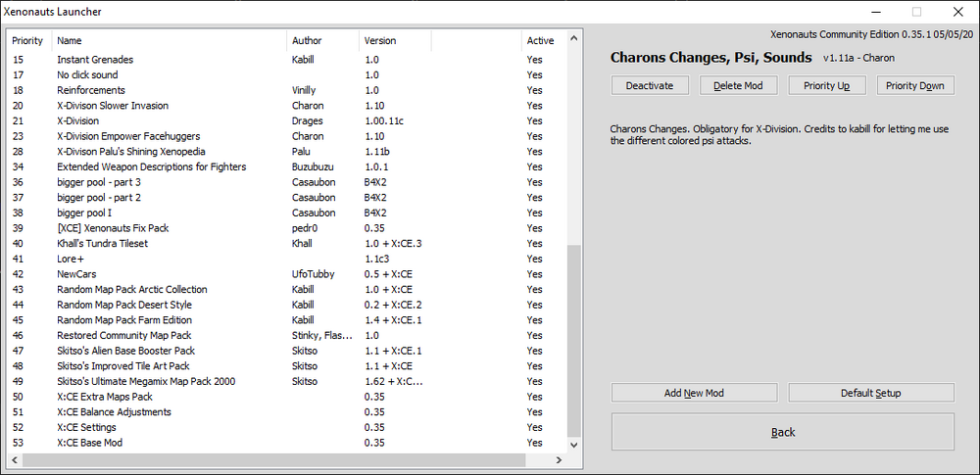The width and height of the screenshot is (980, 475).
Task: Click the vertical scrollbar thumb
Action: [x=573, y=341]
